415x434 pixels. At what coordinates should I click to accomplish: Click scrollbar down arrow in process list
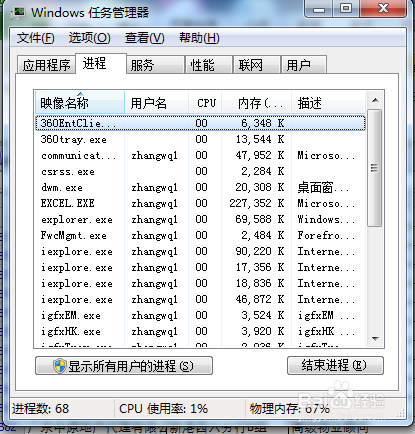pos(375,338)
